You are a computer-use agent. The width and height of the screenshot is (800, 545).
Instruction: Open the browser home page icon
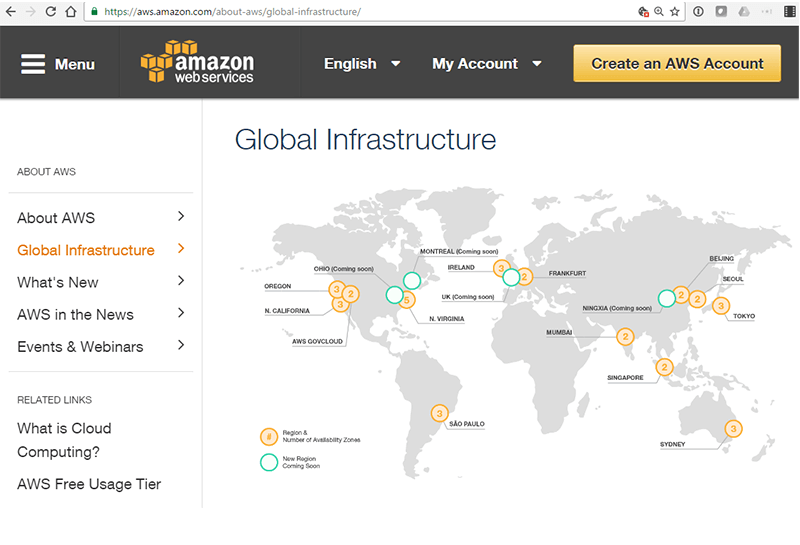[71, 11]
